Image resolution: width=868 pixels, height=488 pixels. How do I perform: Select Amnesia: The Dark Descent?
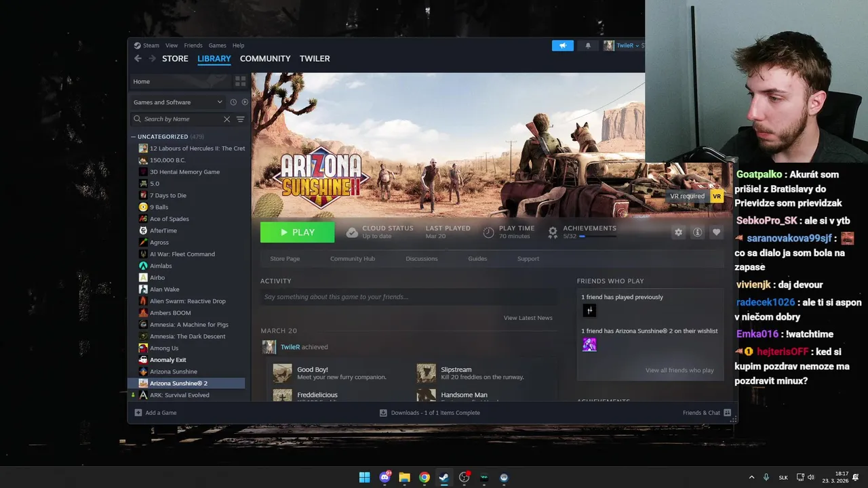click(x=186, y=336)
